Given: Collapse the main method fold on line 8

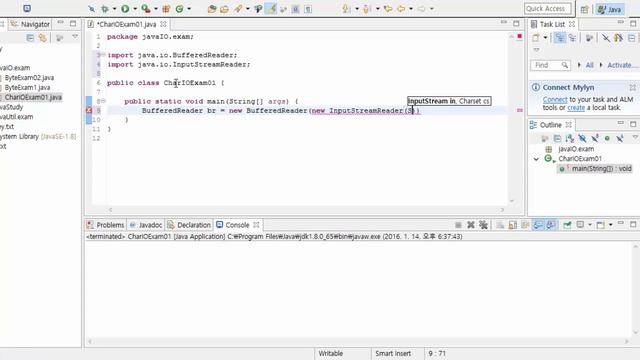Looking at the screenshot, I should pos(103,101).
